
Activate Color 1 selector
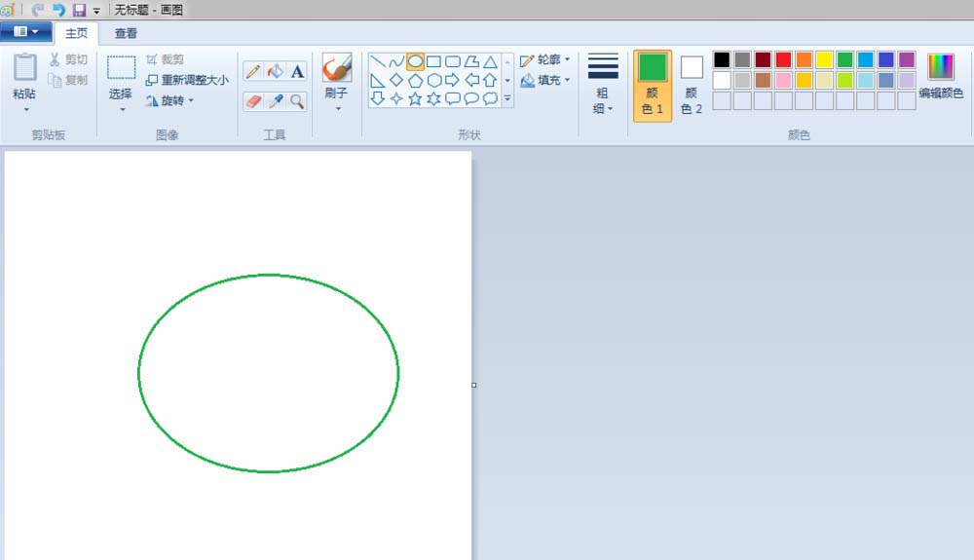[x=653, y=85]
